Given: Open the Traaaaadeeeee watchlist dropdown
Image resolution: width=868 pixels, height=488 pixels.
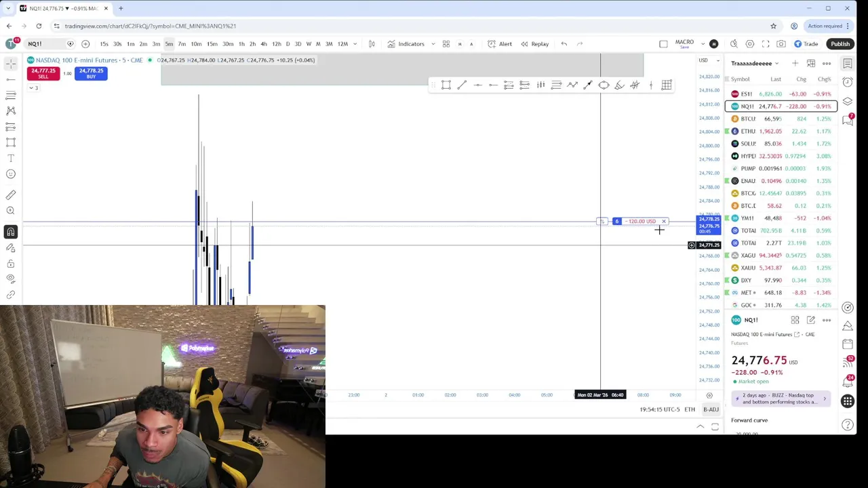Looking at the screenshot, I should point(755,64).
